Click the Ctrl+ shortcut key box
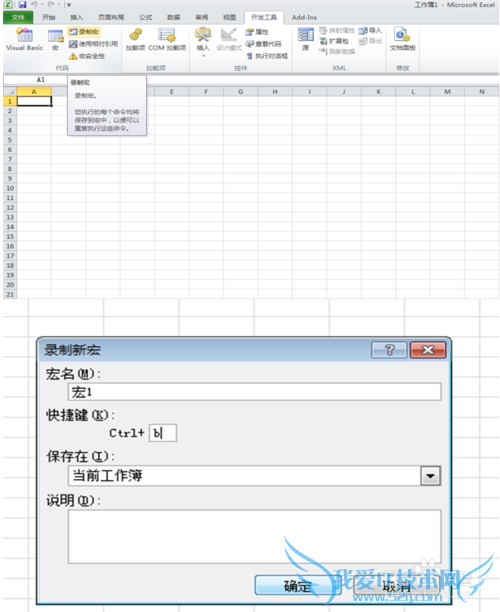The image size is (500, 612). click(x=163, y=433)
